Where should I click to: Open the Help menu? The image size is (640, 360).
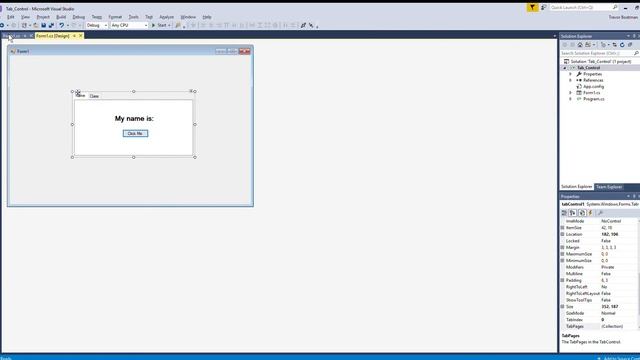(207, 17)
